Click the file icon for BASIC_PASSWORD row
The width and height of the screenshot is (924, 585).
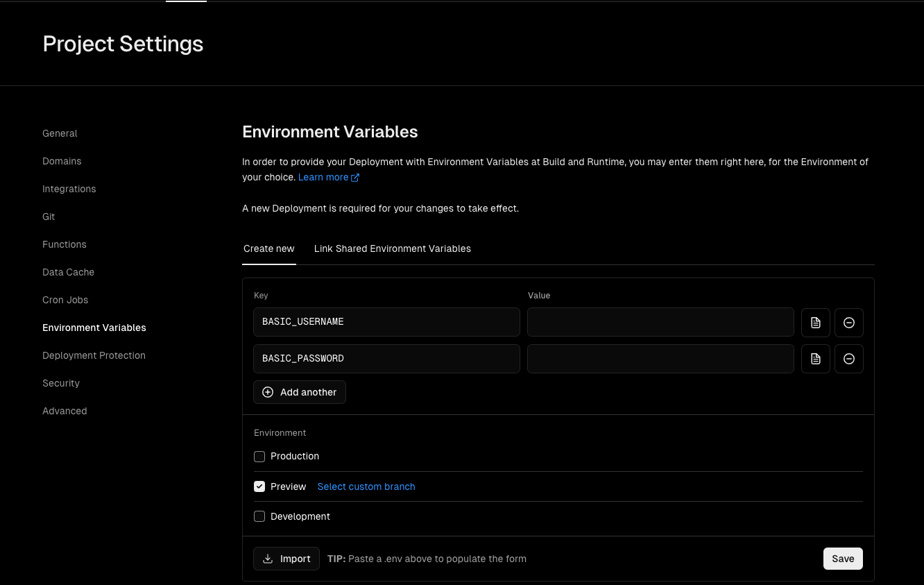(816, 359)
